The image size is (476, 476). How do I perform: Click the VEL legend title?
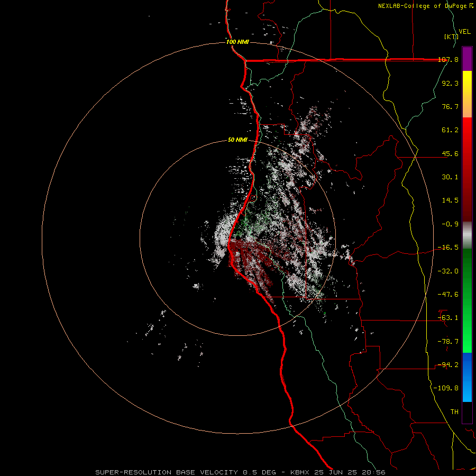(x=464, y=32)
